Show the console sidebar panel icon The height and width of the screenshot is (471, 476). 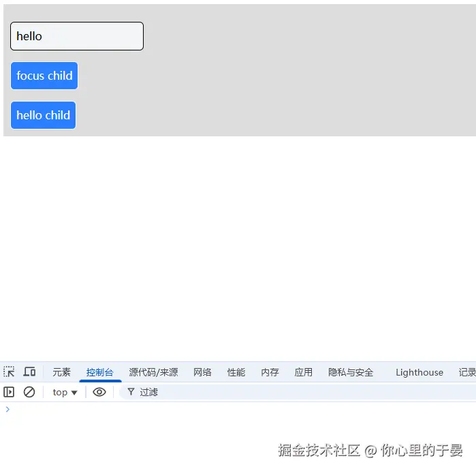point(9,392)
